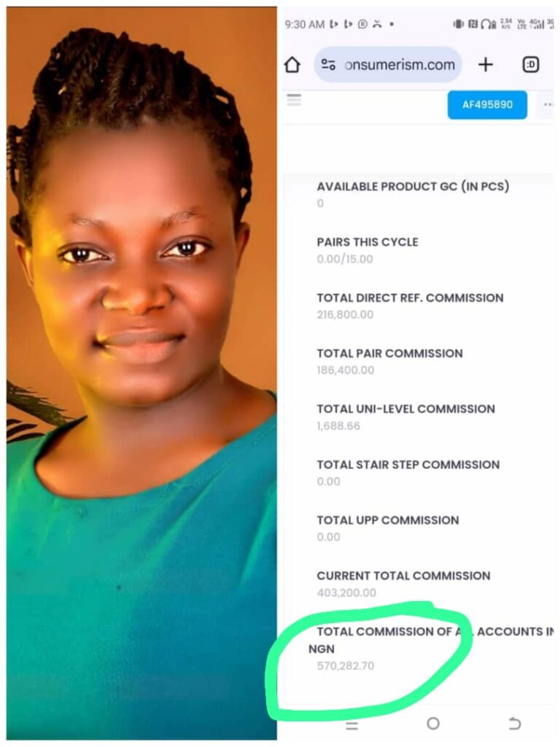This screenshot has height=747, width=560.
Task: Tap the browser home icon
Action: click(292, 64)
